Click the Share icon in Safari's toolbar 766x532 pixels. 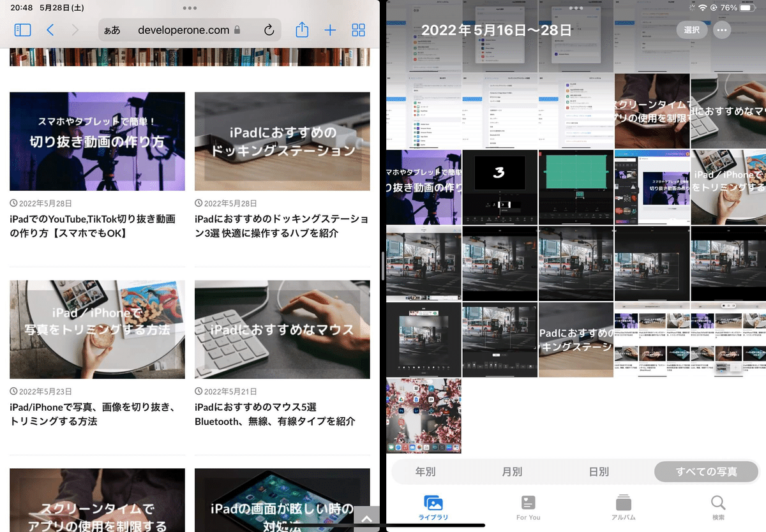click(302, 30)
